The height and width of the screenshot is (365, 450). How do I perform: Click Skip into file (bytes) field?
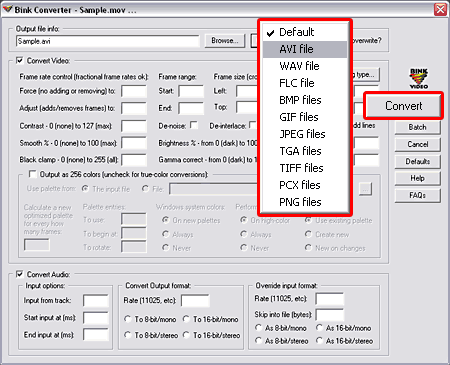point(330,314)
